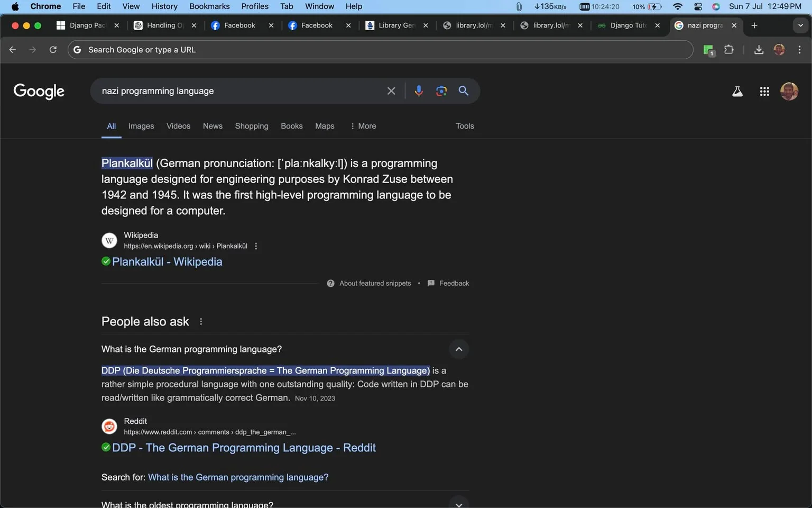Close the nazi programming search tab
This screenshot has height=508, width=812.
(734, 25)
